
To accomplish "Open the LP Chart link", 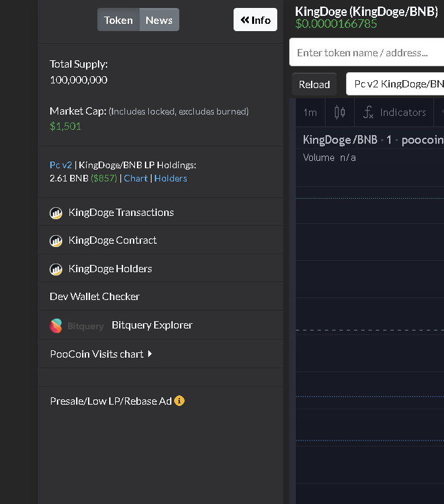I will click(x=136, y=178).
